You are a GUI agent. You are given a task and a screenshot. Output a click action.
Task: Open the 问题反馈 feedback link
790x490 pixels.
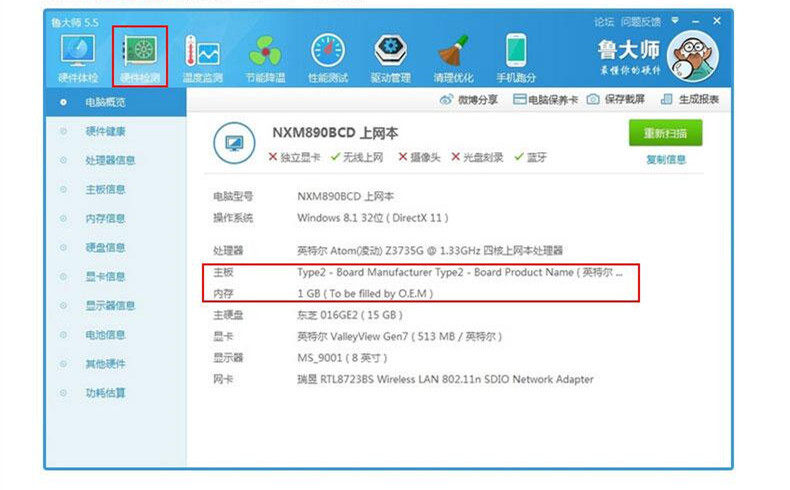640,22
